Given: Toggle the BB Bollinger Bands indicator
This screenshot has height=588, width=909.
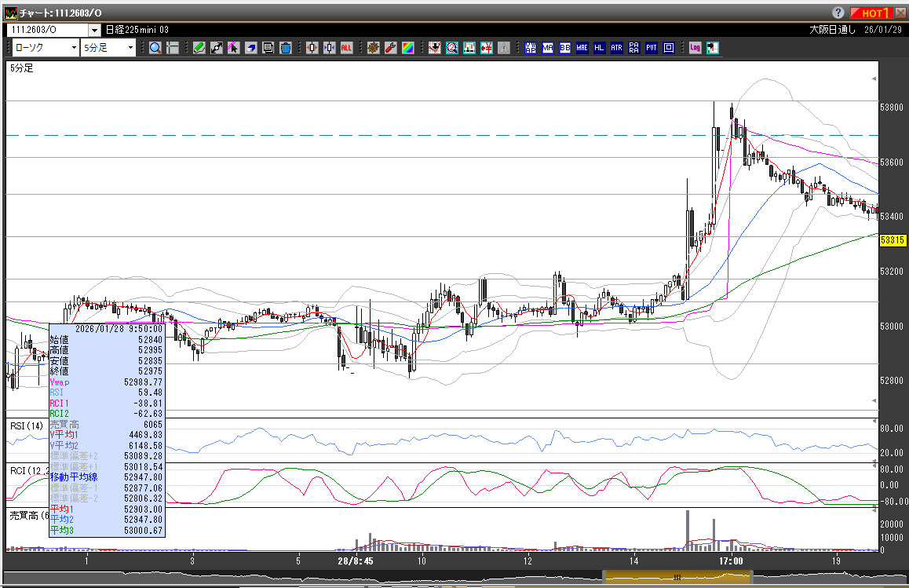Looking at the screenshot, I should coord(564,48).
